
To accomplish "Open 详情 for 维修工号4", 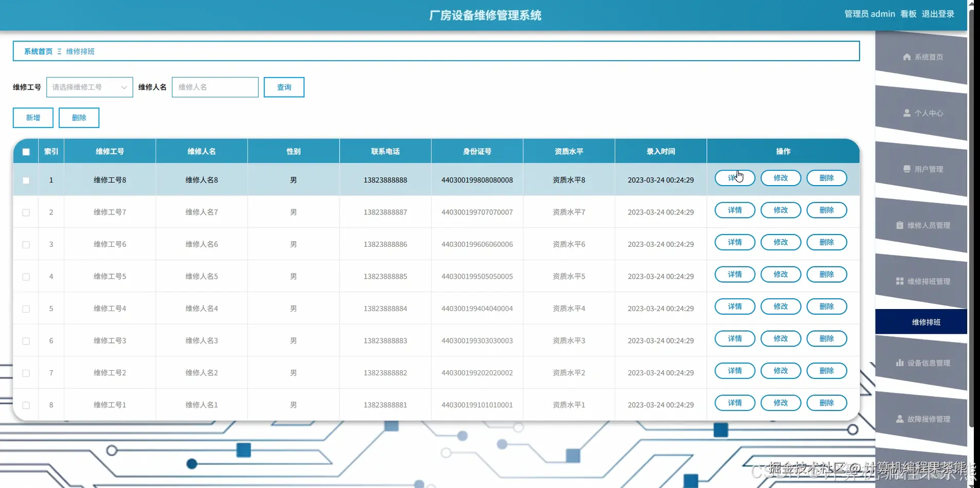I will pyautogui.click(x=735, y=306).
